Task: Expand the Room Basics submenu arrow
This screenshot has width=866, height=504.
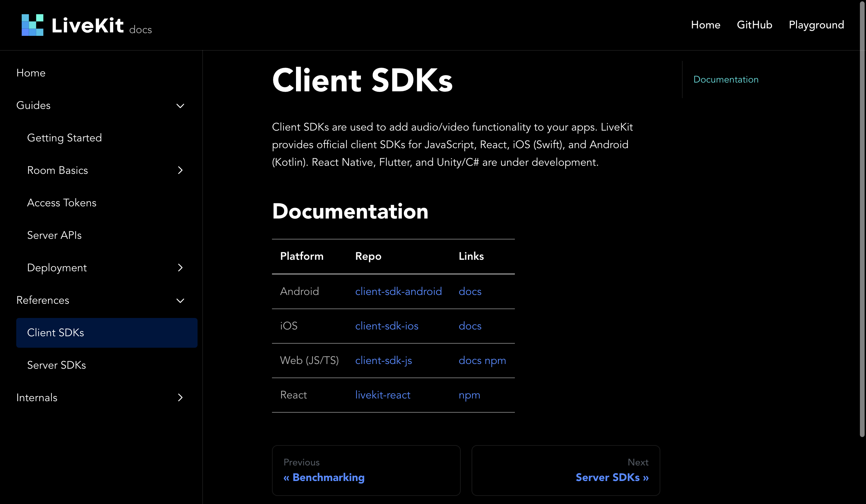Action: point(180,170)
